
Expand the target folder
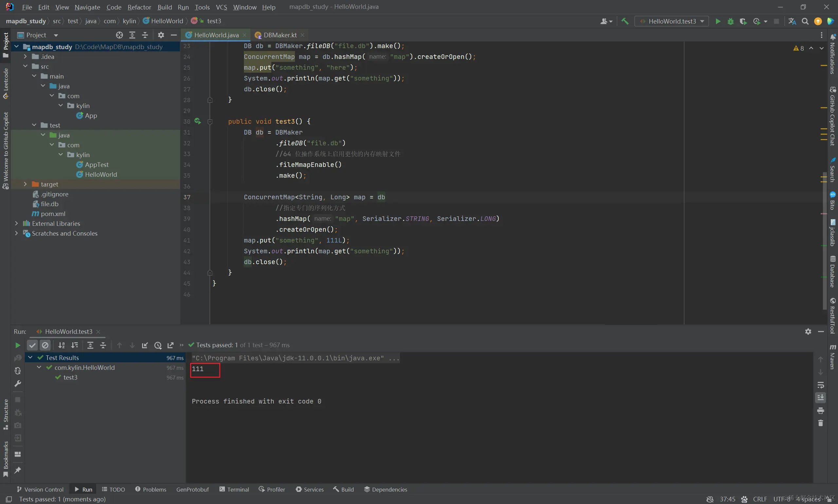(x=25, y=184)
